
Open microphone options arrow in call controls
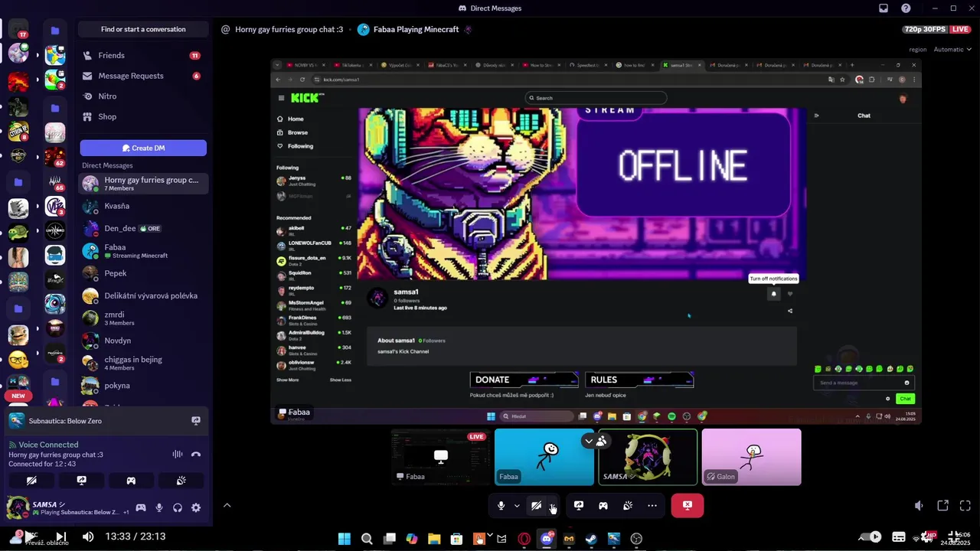pos(517,506)
